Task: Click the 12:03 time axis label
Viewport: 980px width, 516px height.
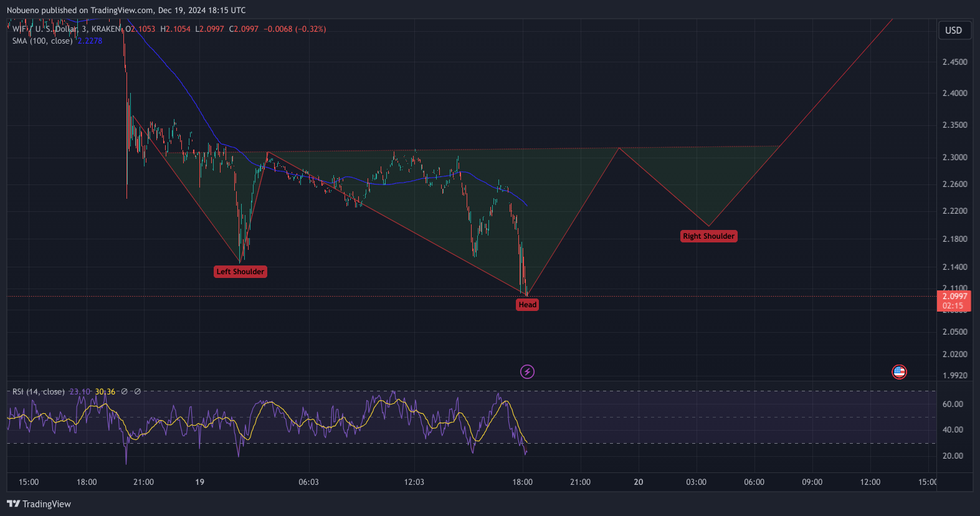Action: click(x=414, y=482)
